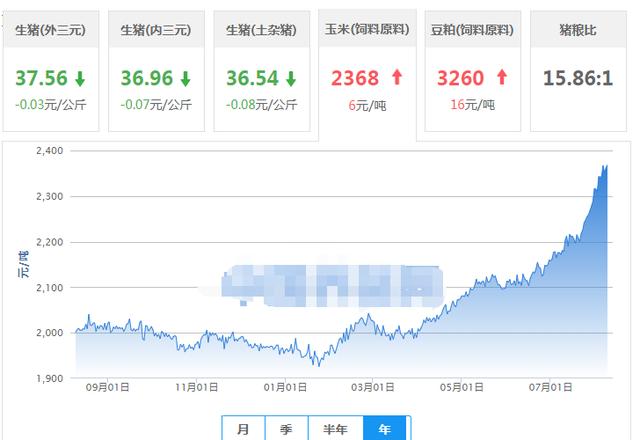
Task: Click the 37.56 price value
Action: click(x=41, y=78)
